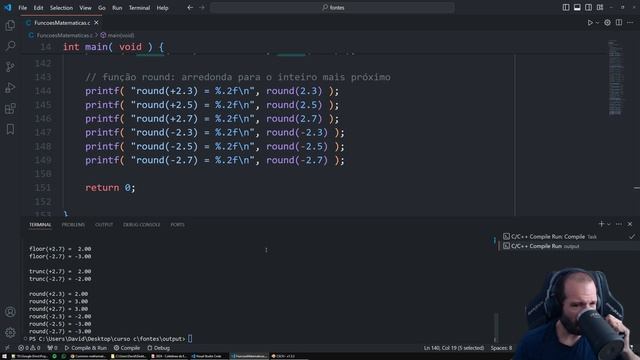This screenshot has width=640, height=360.
Task: Open the run options dropdown beside play icon
Action: 597,23
